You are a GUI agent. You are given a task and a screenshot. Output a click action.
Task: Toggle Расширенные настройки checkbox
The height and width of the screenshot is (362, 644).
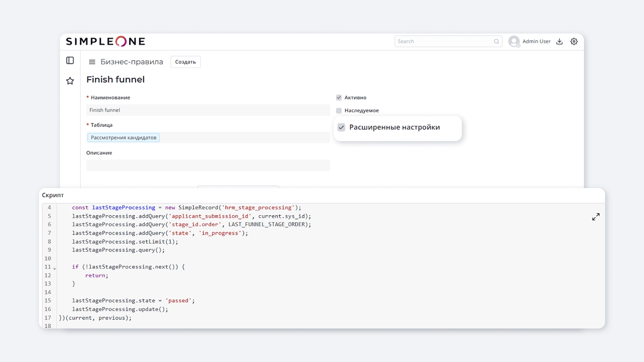341,128
